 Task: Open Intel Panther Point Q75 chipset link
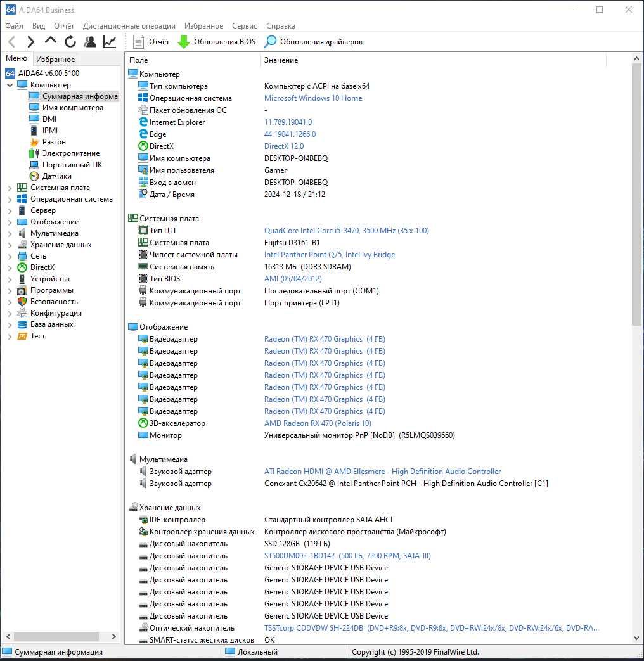tap(330, 254)
